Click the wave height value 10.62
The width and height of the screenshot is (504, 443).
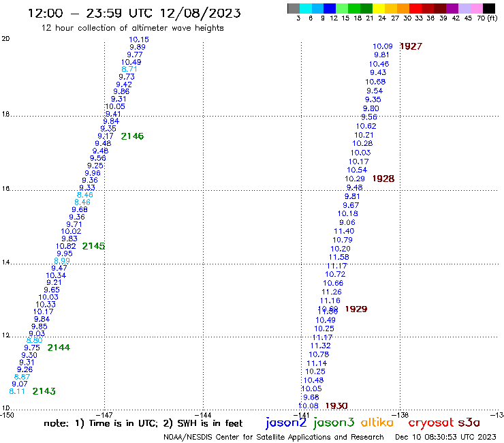click(x=366, y=126)
